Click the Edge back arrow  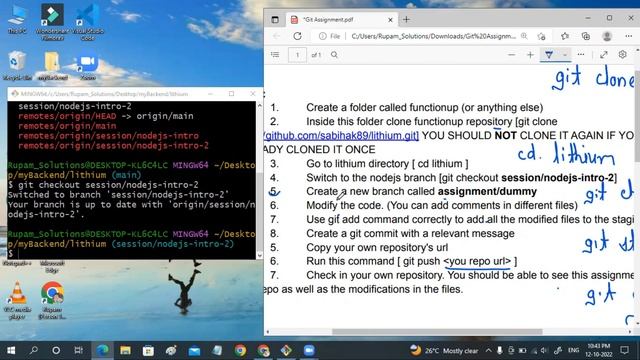click(x=276, y=36)
